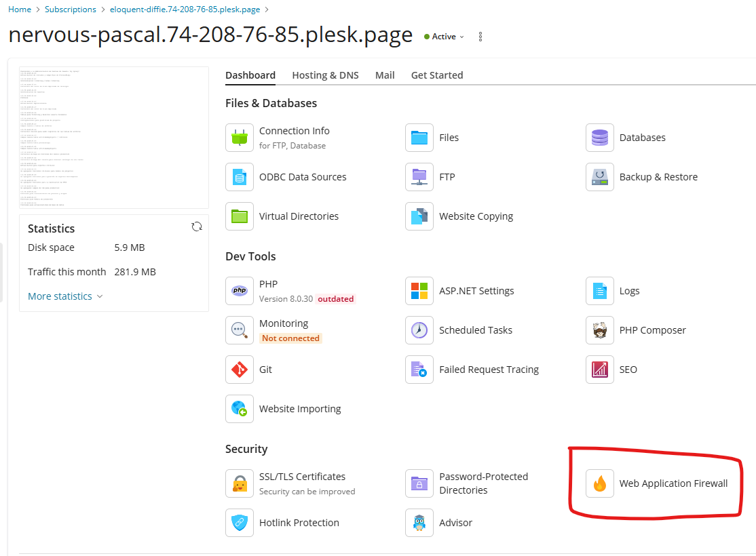The image size is (756, 556).
Task: Expand breadcrumb chevron after eloquent-diffie domain
Action: (267, 9)
